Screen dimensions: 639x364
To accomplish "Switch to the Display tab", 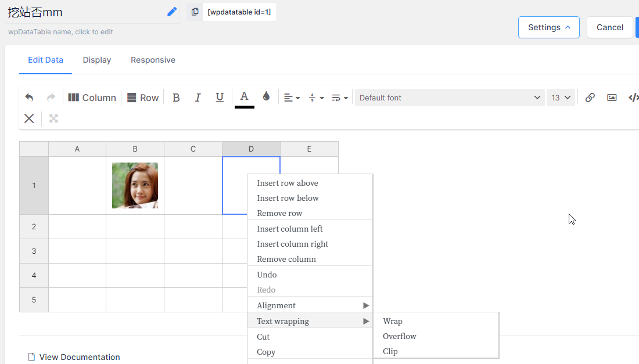I will pyautogui.click(x=97, y=60).
